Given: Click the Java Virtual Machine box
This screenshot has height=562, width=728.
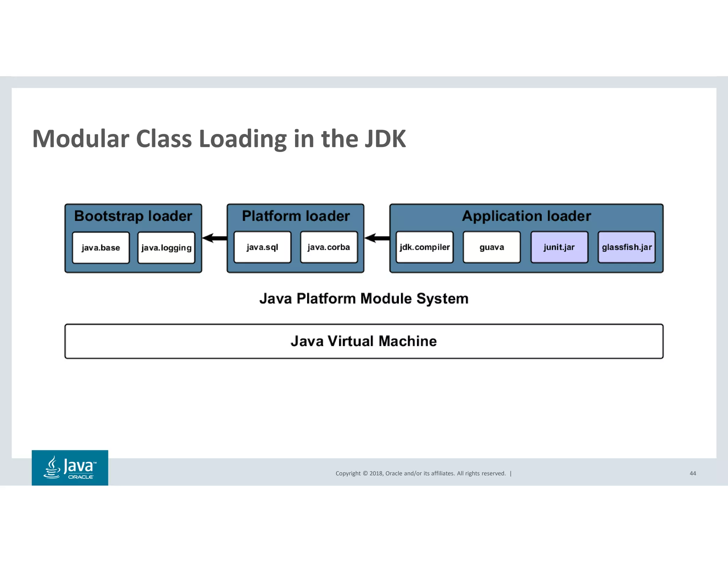Looking at the screenshot, I should point(364,341).
